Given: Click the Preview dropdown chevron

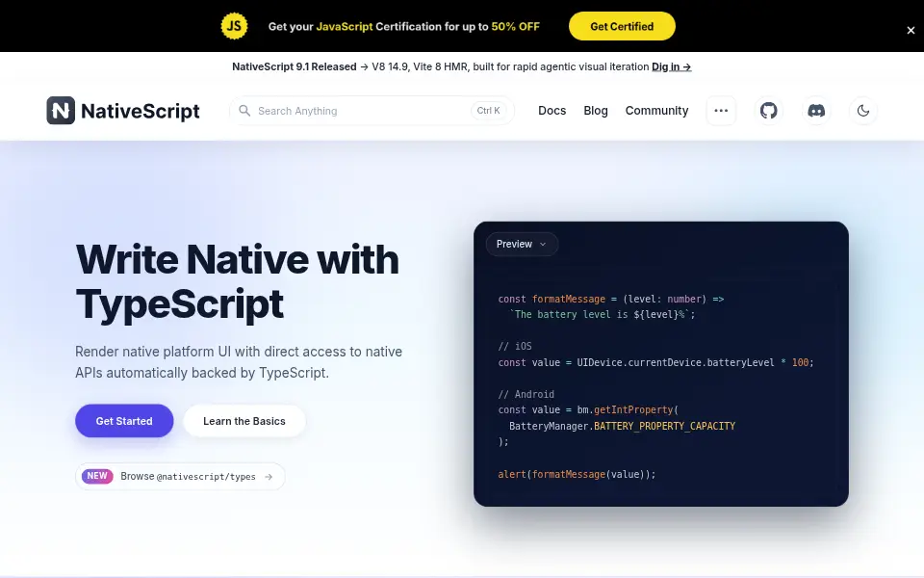Looking at the screenshot, I should click(x=543, y=244).
